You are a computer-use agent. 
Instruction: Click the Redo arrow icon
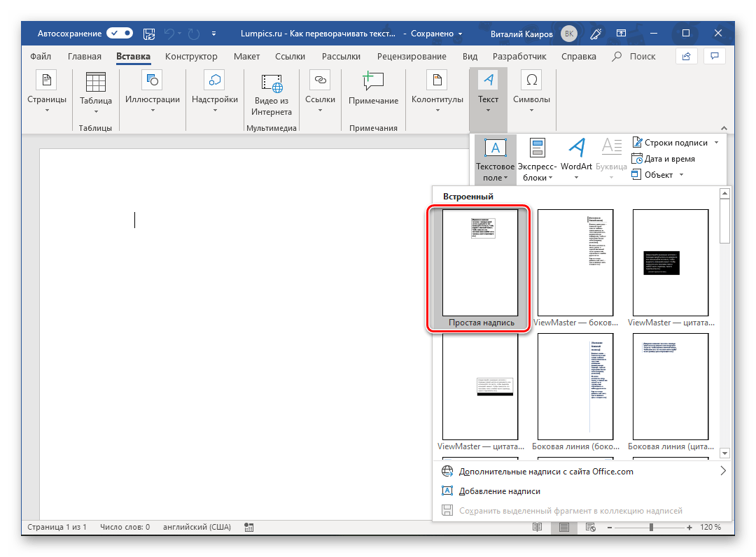pyautogui.click(x=194, y=34)
